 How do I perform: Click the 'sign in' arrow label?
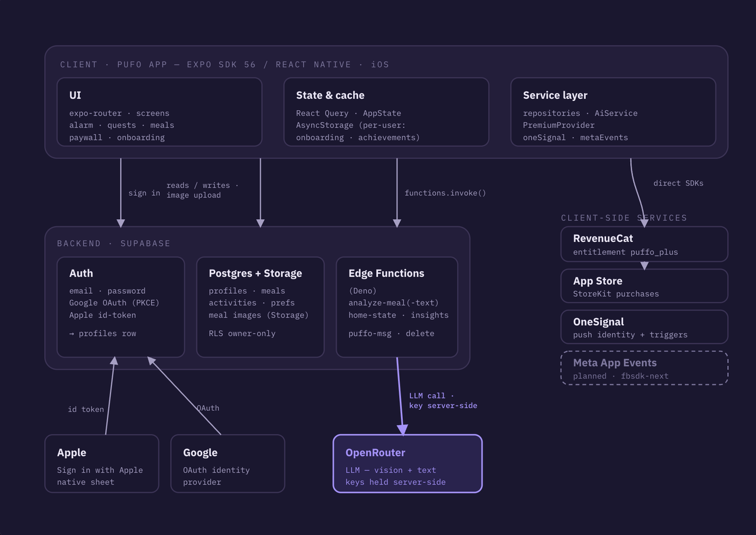click(x=144, y=193)
